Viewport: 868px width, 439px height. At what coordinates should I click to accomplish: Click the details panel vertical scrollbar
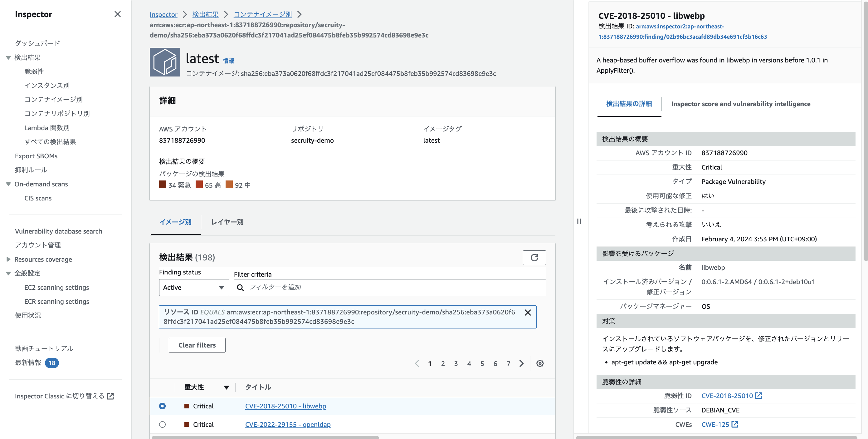[x=865, y=131]
